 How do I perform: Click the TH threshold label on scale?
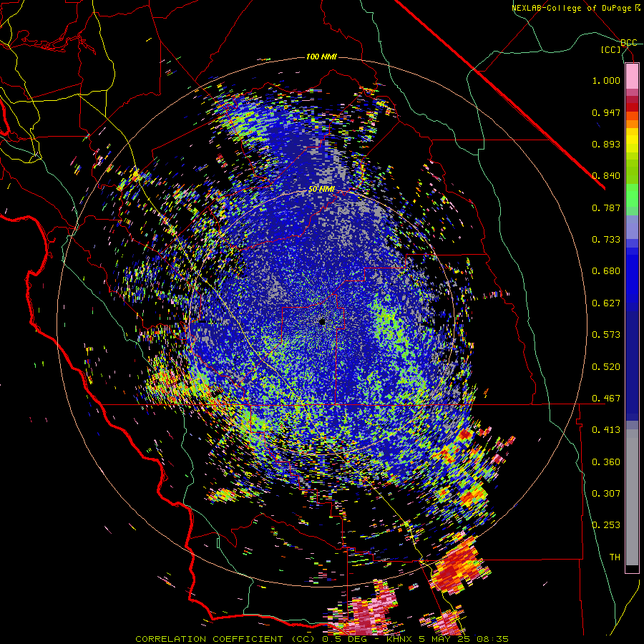point(615,557)
